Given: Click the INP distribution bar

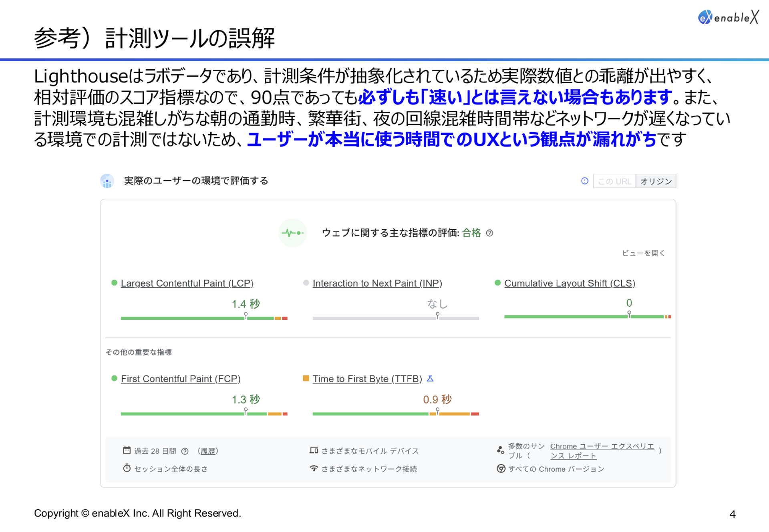Looking at the screenshot, I should [396, 318].
